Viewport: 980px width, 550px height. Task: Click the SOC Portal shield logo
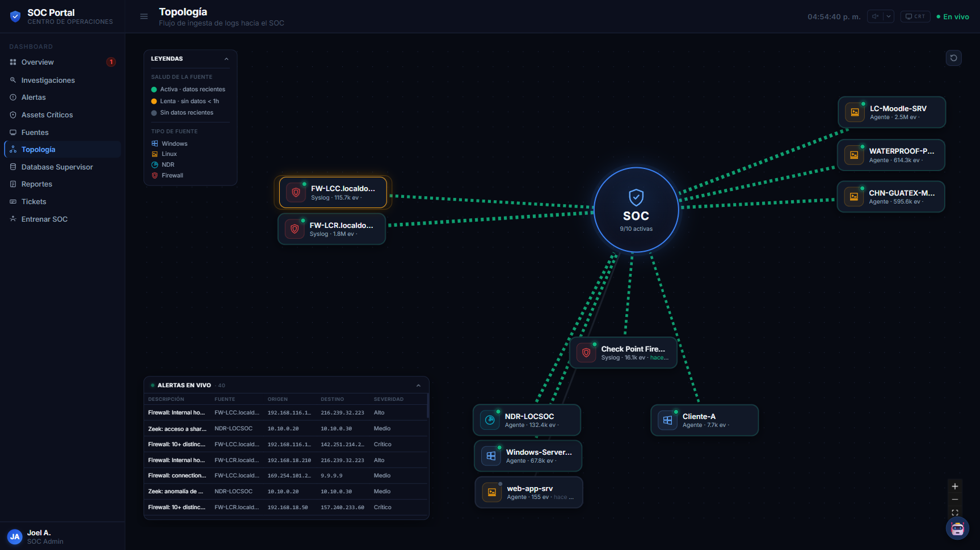click(15, 16)
